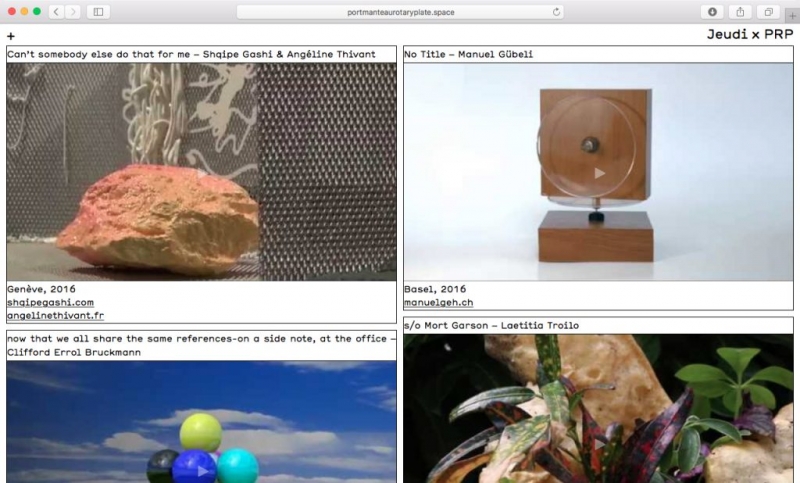800x483 pixels.
Task: Play the wooden disc sculpture video
Action: (x=599, y=172)
